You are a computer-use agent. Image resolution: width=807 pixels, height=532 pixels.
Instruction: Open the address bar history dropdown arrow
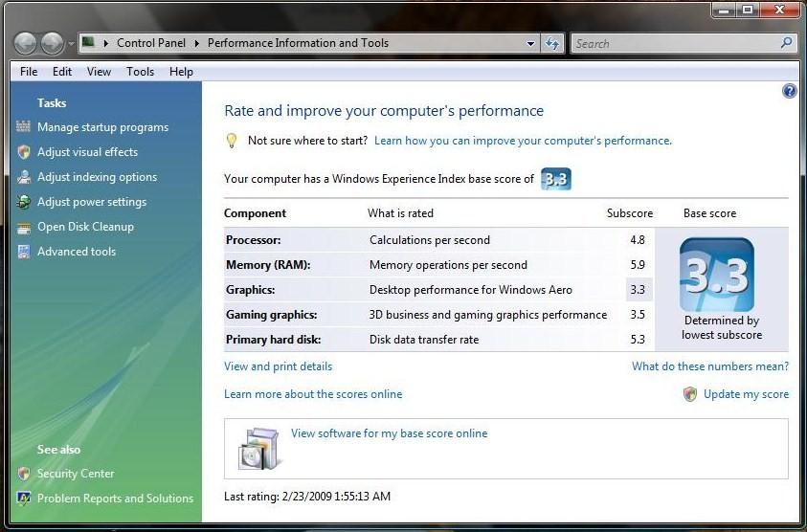[x=530, y=44]
